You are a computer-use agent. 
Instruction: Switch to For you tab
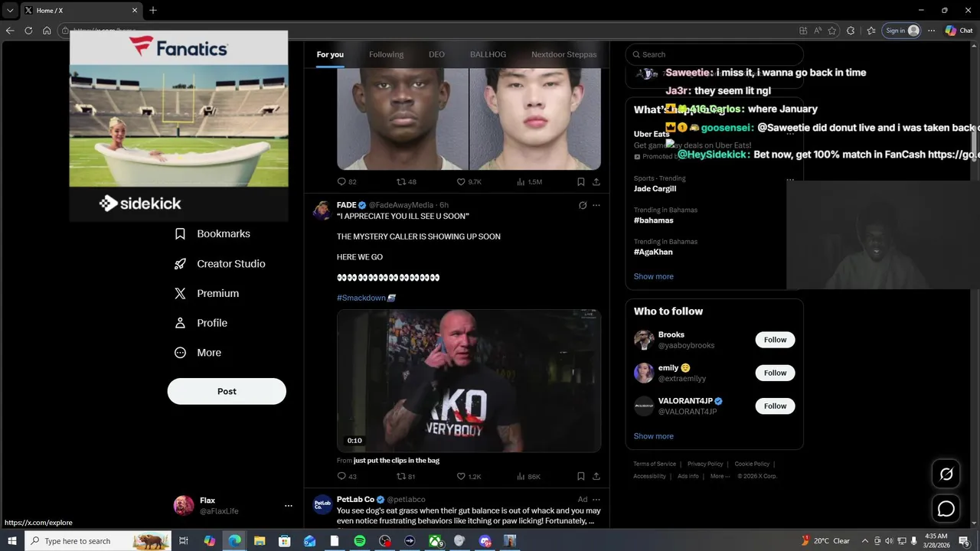click(330, 54)
